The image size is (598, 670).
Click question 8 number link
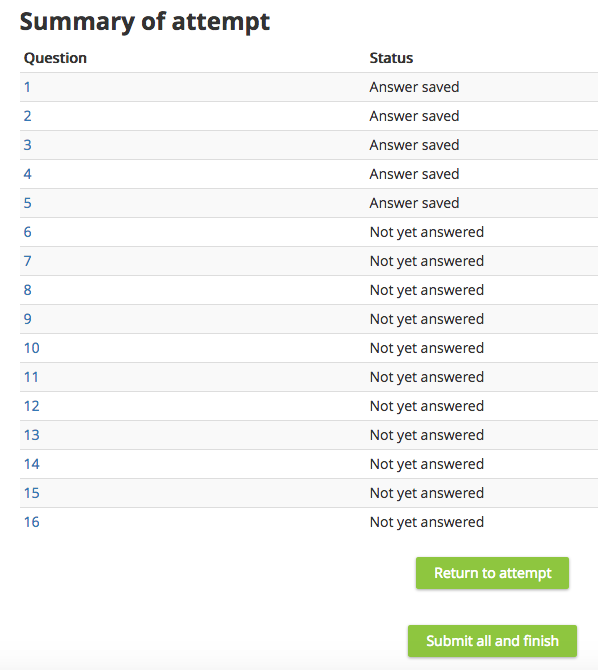pos(27,290)
